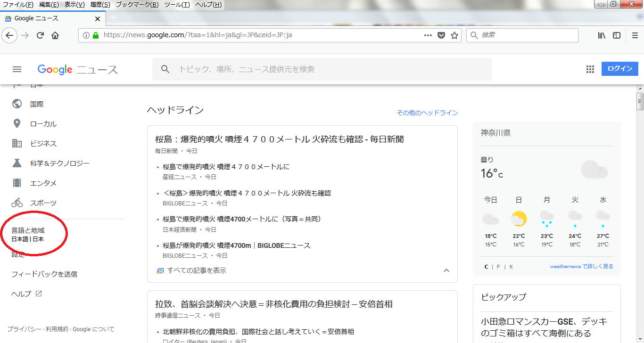Screen dimensions: 644x343
Task: Open the Google apps grid
Action: (590, 69)
